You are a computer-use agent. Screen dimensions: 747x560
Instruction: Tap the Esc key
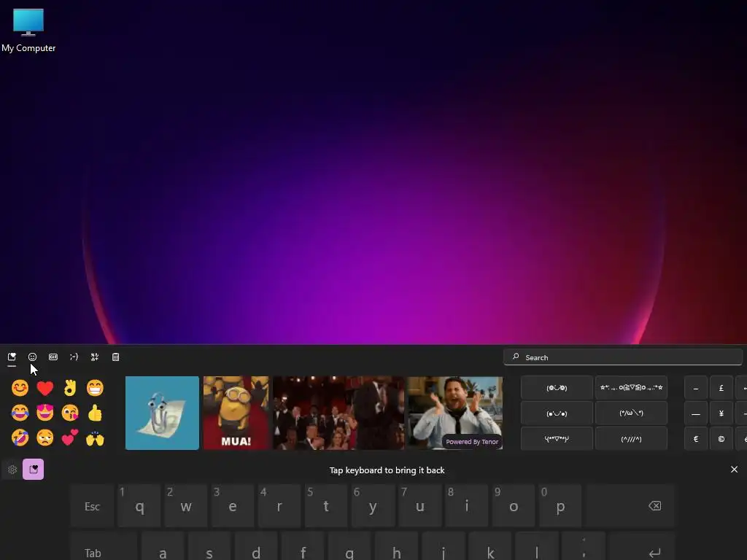(93, 506)
